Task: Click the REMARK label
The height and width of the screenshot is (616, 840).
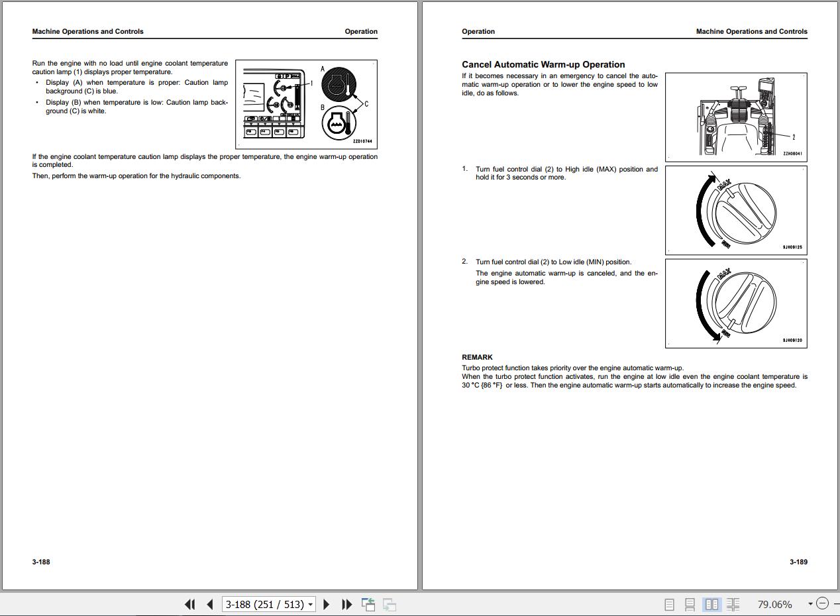Action: coord(477,357)
